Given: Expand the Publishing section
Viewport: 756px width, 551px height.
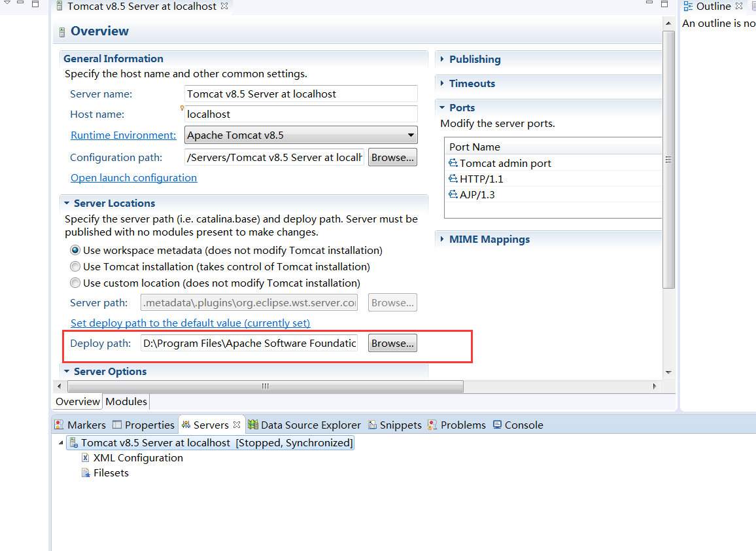Looking at the screenshot, I should click(442, 59).
